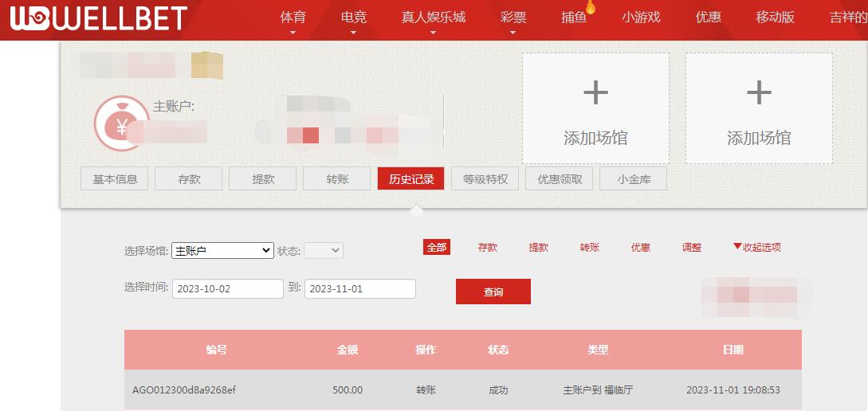868x411 pixels.
Task: Click date 2023-11-01 19:08:53 cell
Action: [733, 390]
